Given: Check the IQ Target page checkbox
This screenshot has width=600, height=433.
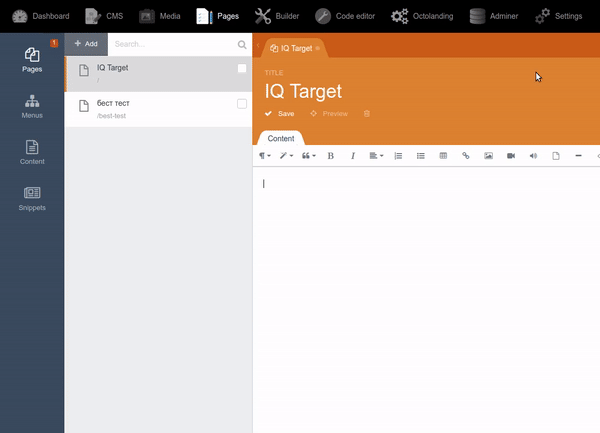Looking at the screenshot, I should pos(242,68).
